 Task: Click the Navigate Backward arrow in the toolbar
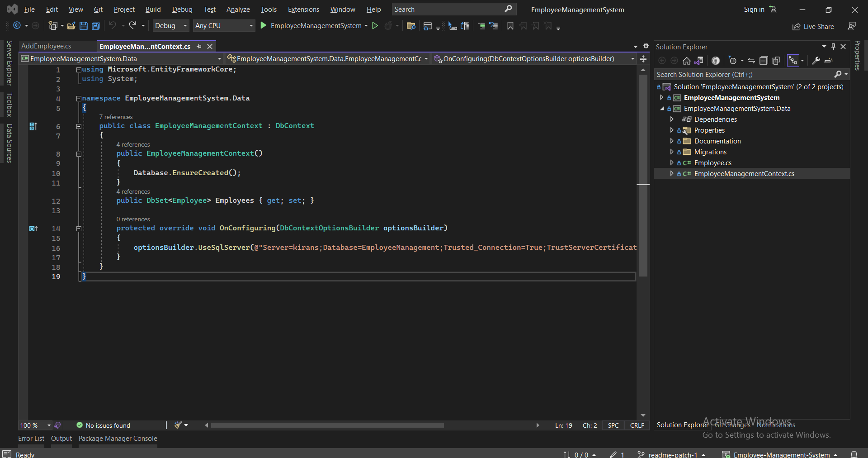[x=17, y=26]
